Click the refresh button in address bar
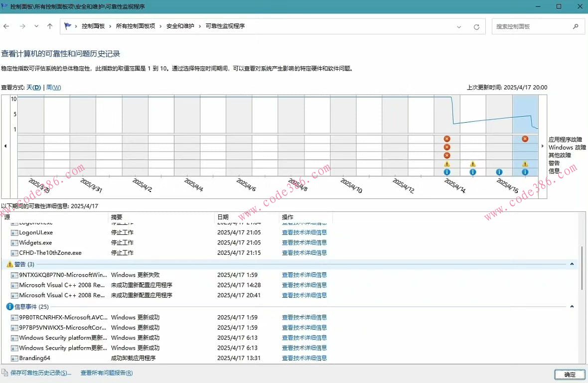This screenshot has height=383, width=588. (476, 27)
